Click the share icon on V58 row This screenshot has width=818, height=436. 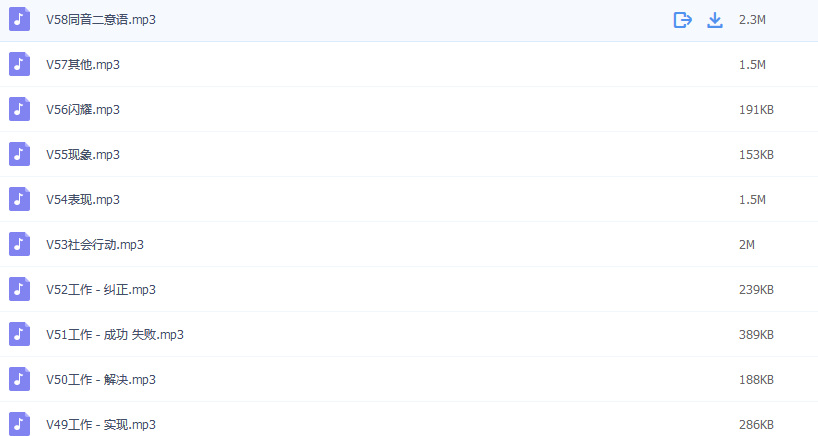683,20
